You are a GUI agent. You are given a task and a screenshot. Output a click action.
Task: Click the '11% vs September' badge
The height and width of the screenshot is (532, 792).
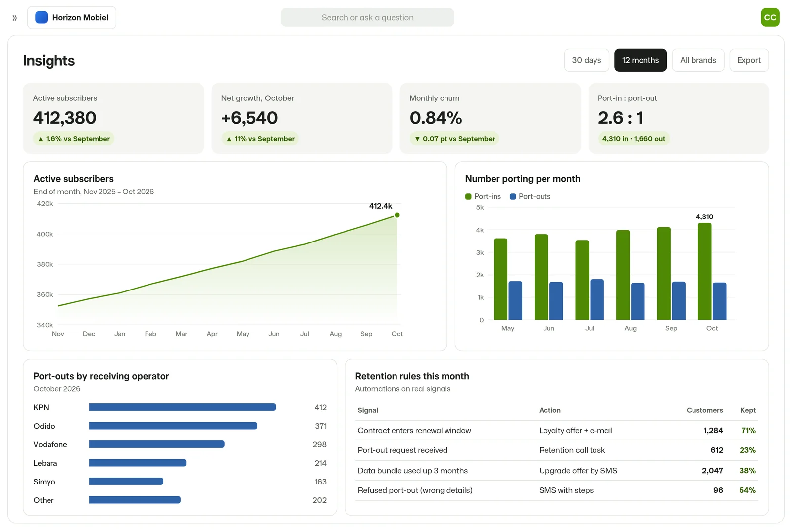point(260,139)
